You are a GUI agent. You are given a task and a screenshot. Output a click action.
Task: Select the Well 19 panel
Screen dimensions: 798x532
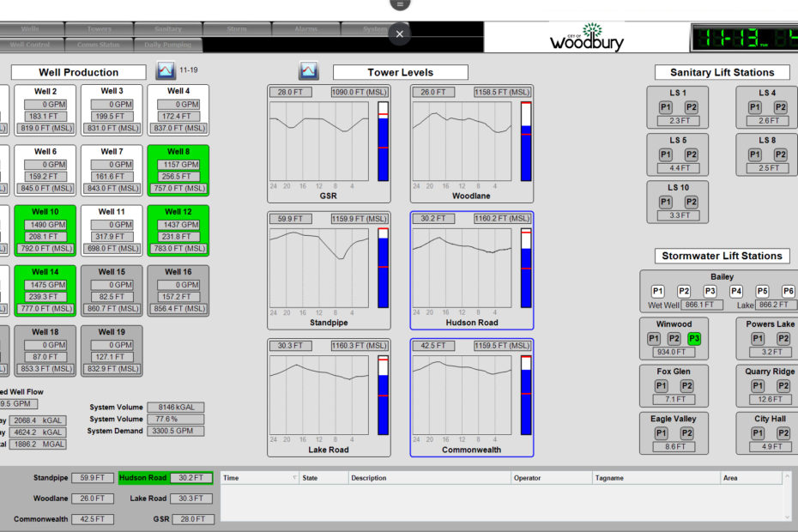112,351
